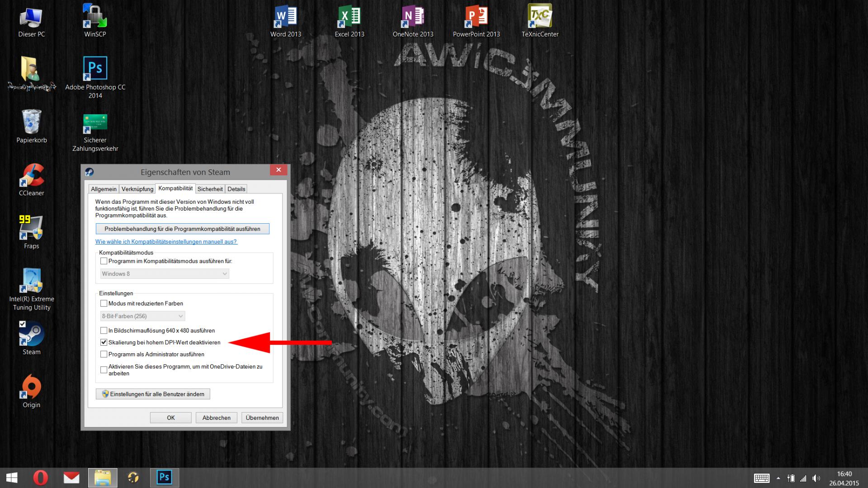Confirm with the OK button
Screen dimensions: 868x488
tap(170, 418)
